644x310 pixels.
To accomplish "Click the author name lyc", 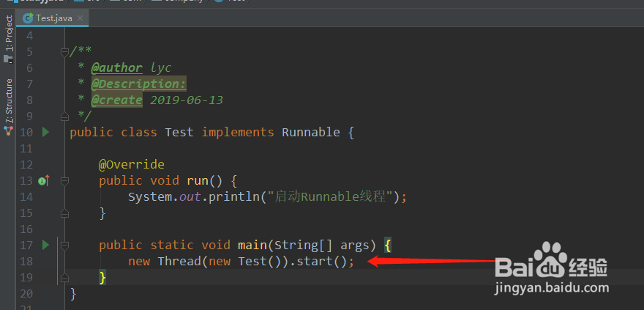I will tap(161, 68).
